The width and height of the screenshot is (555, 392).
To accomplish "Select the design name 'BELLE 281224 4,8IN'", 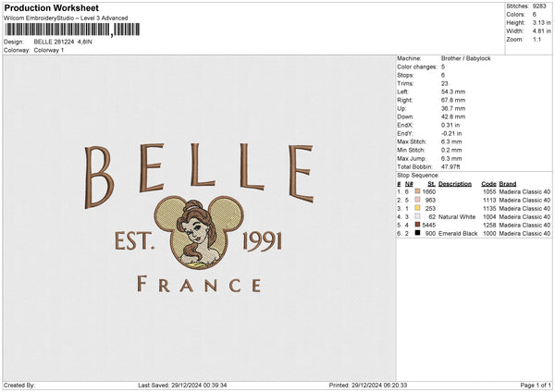I will pos(63,42).
